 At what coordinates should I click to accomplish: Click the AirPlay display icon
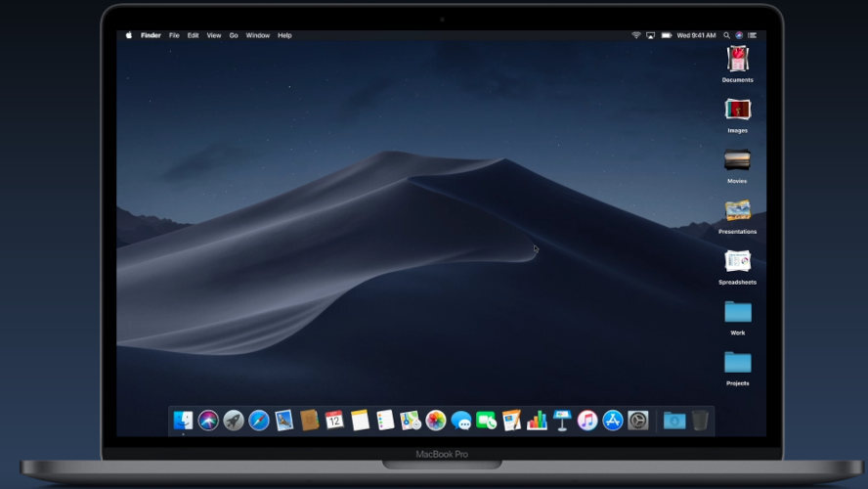tap(650, 35)
